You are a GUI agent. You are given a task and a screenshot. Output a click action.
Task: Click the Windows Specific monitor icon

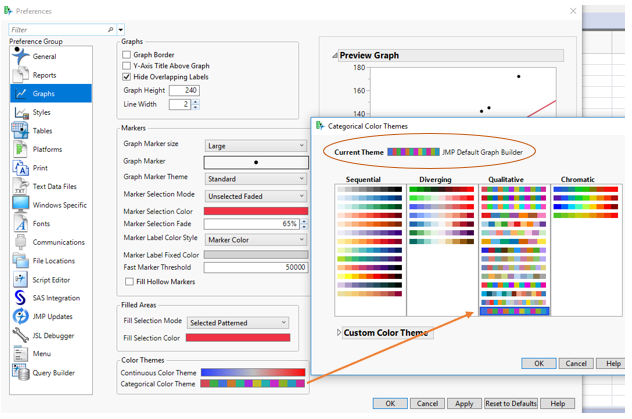point(20,205)
